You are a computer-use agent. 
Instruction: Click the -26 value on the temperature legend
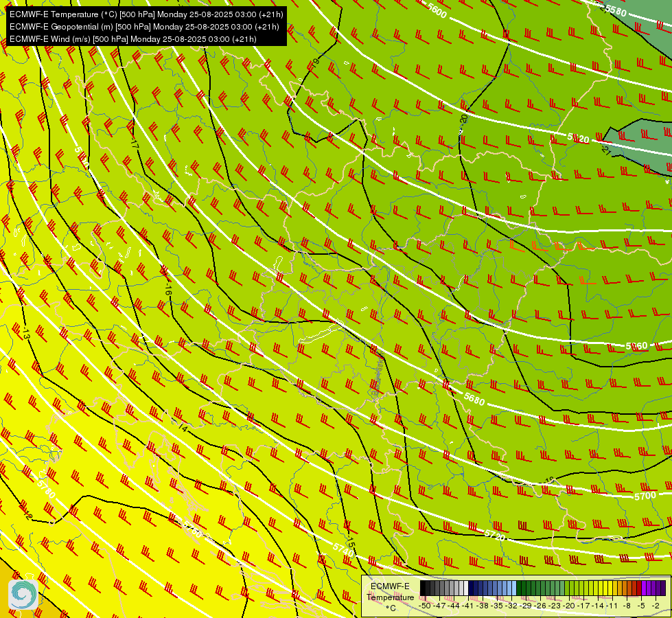[540, 606]
